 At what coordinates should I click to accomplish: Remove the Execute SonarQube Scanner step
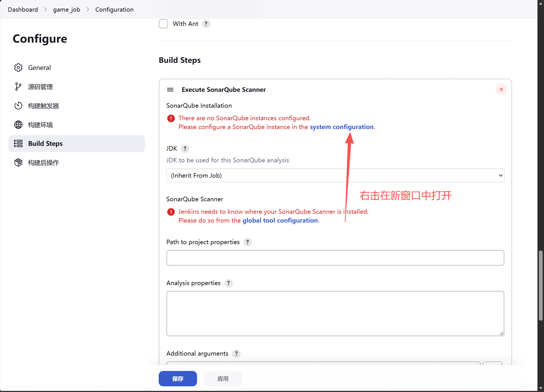(501, 90)
